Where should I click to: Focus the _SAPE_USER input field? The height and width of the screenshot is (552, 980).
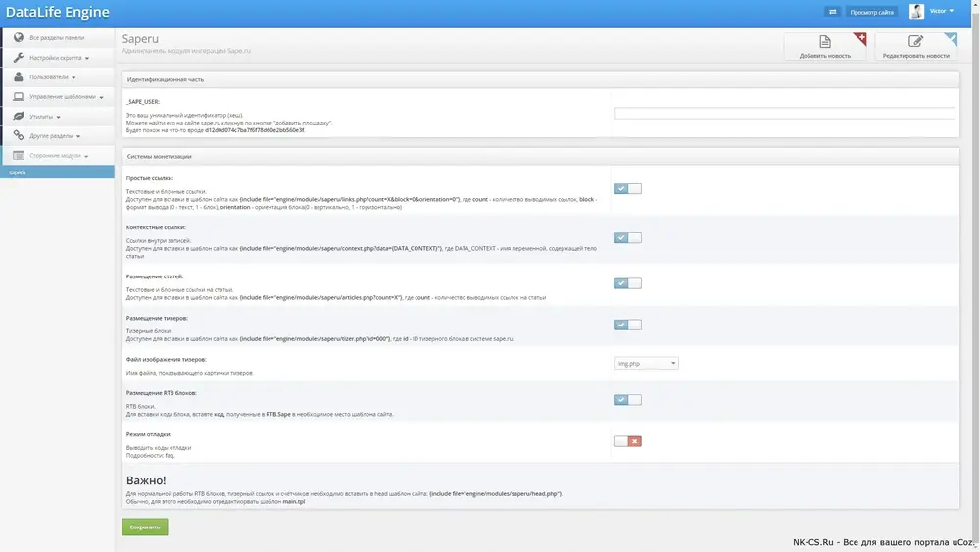coord(784,113)
